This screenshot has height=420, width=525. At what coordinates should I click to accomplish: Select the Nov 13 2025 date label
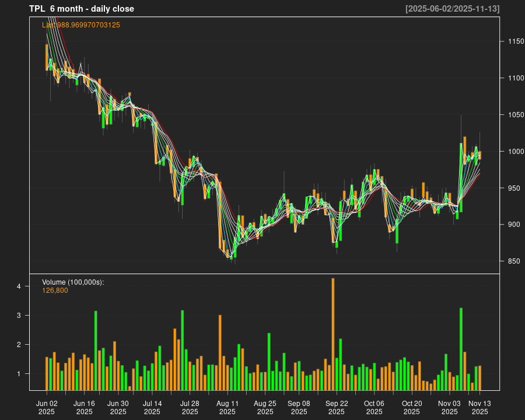coord(480,407)
